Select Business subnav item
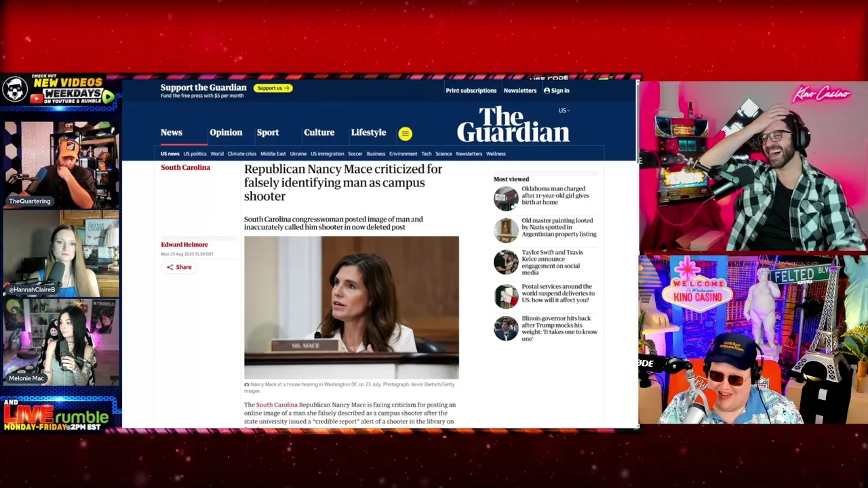 (376, 154)
